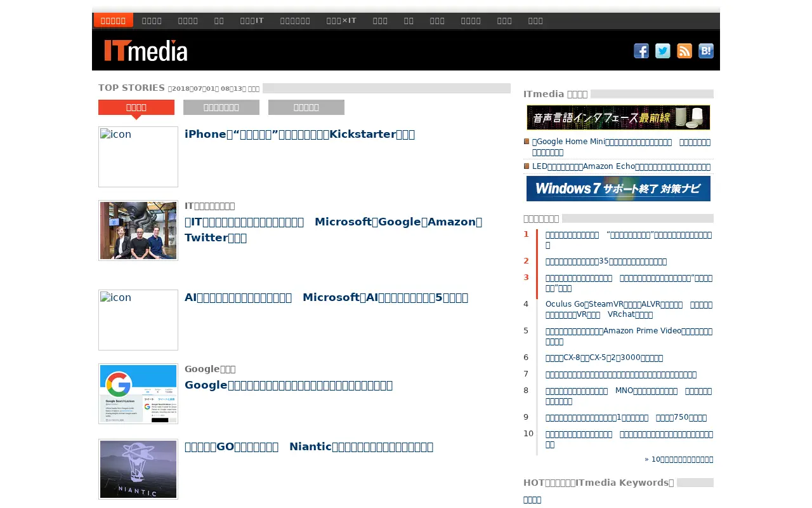Select the active orange tab under TOP STORIES
The width and height of the screenshot is (812, 508).
coord(136,107)
